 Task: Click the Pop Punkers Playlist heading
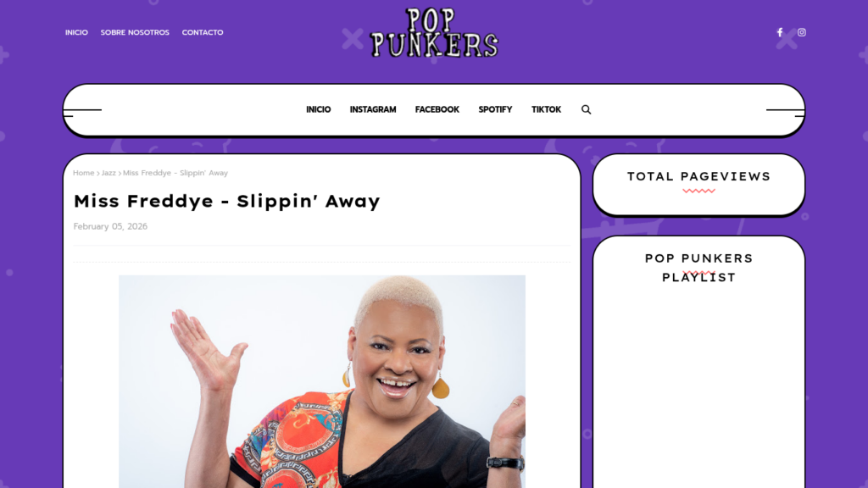(x=698, y=268)
